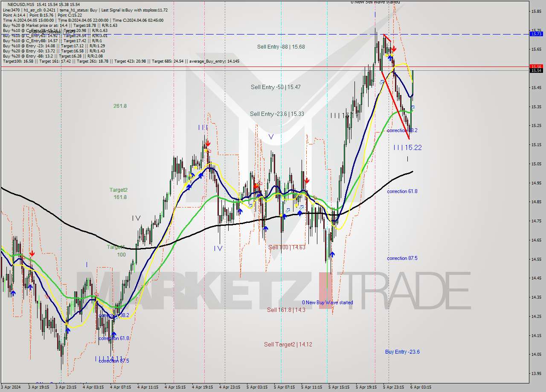
Task: Click the NEOUSD,M15 symbol title
Action: (21, 4)
